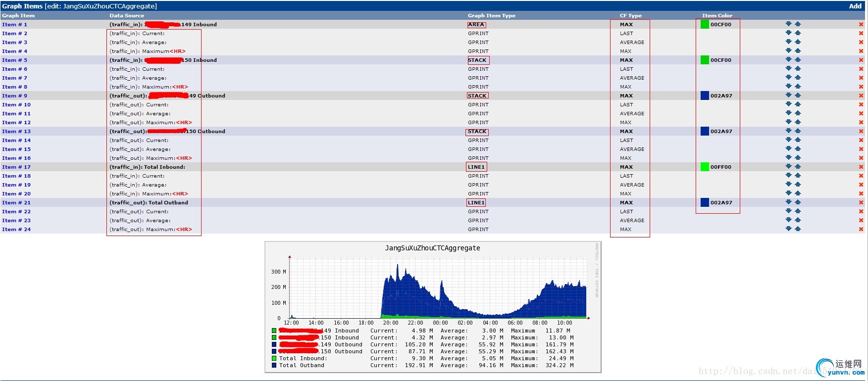The image size is (868, 381).
Task: Delete Item # 5 with red X
Action: (x=861, y=60)
